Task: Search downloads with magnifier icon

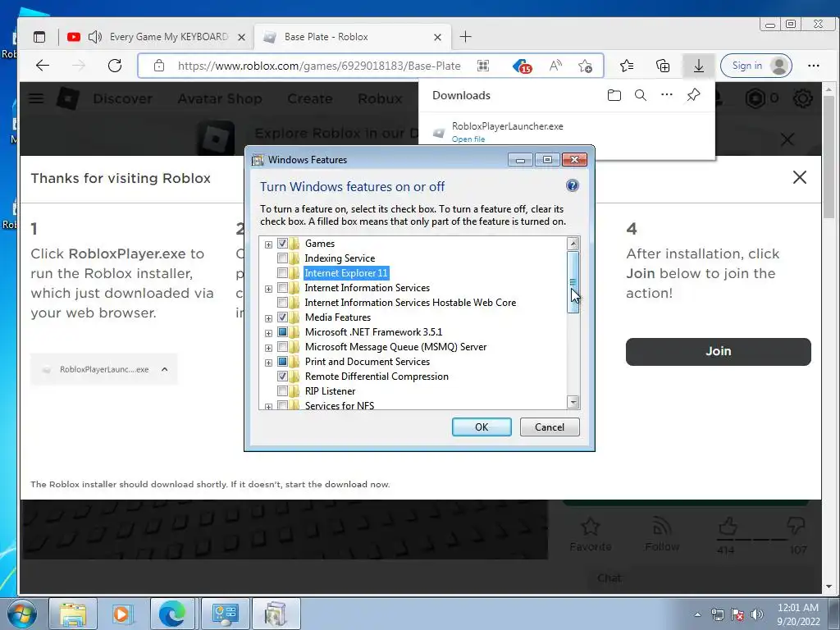Action: (640, 95)
